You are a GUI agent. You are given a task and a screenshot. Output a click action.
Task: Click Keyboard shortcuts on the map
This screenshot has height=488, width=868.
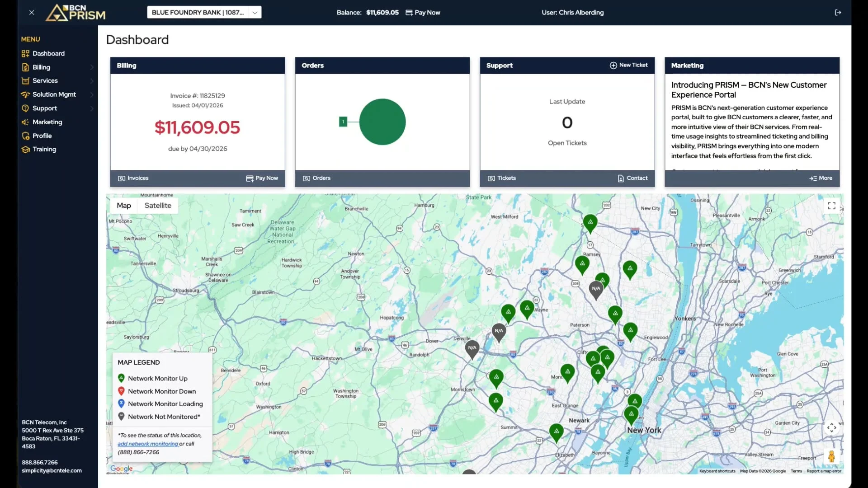pos(717,471)
